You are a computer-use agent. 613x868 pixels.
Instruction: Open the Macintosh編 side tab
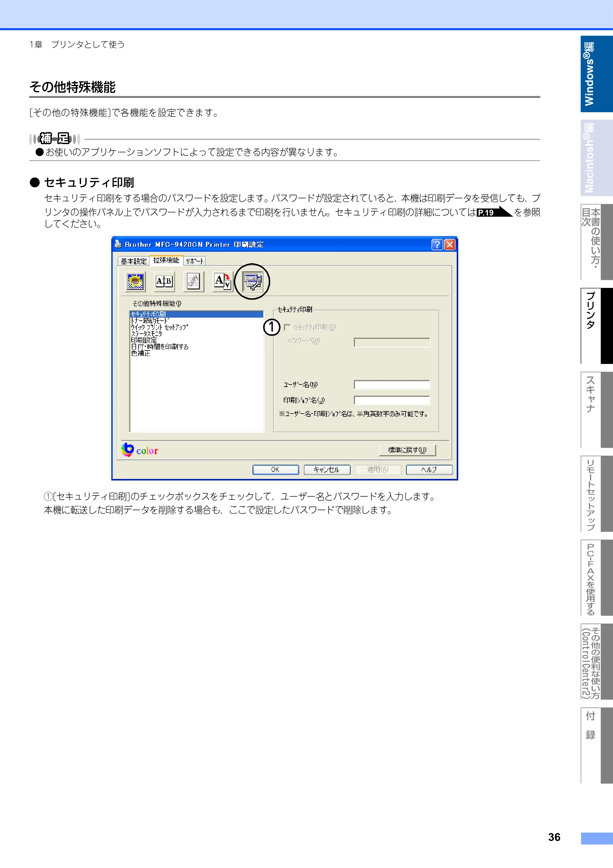coord(596,158)
